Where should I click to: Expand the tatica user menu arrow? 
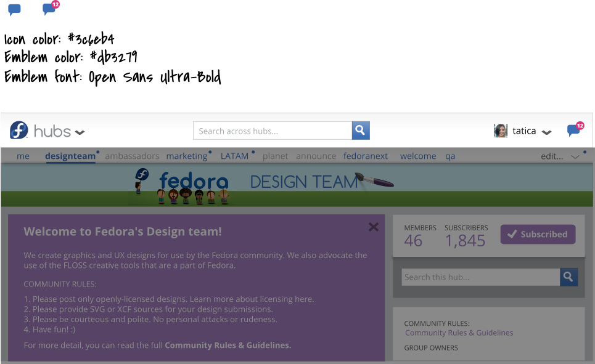click(x=546, y=132)
